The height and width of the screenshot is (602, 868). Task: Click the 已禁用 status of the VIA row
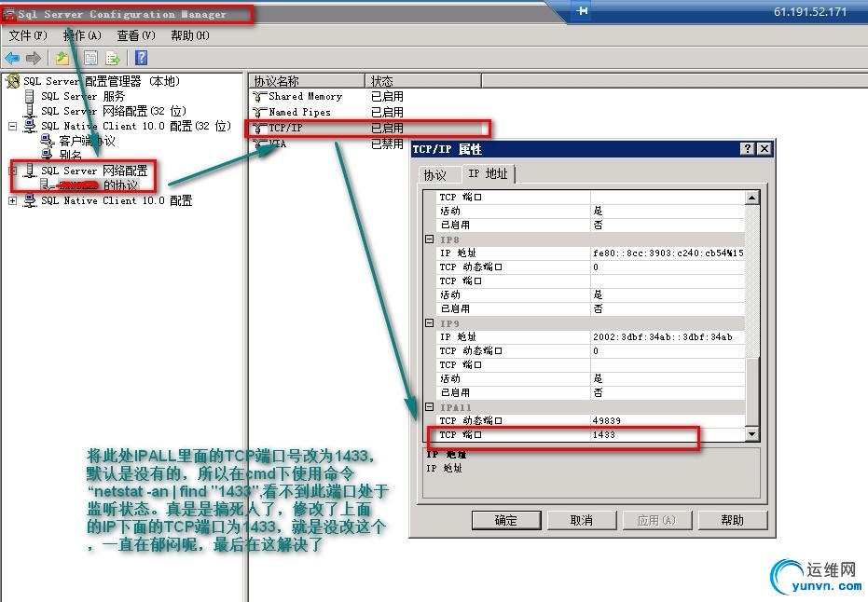tap(387, 144)
